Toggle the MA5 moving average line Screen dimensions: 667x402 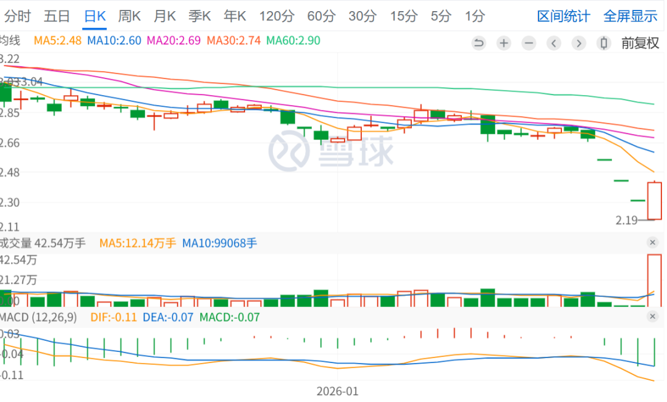pos(57,41)
